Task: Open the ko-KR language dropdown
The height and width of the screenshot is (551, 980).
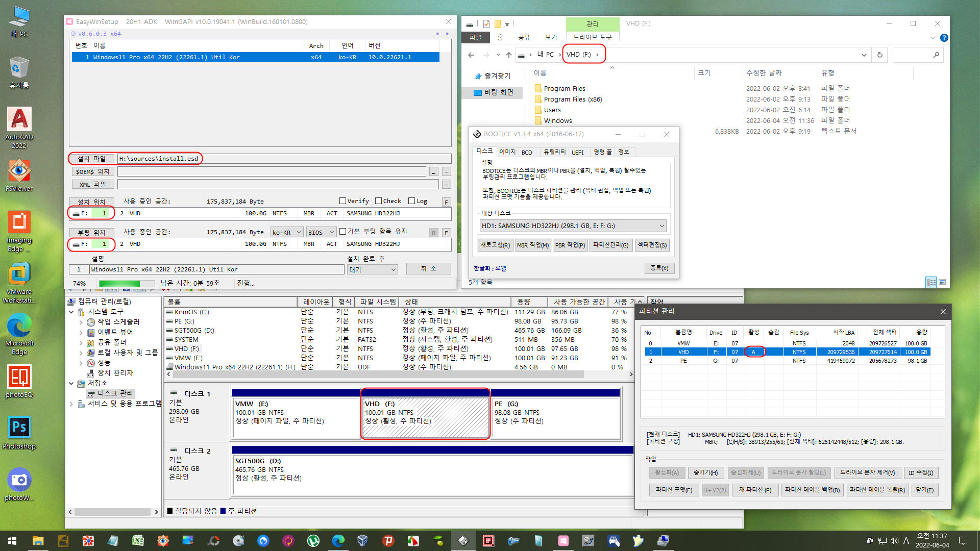Action: click(x=287, y=233)
